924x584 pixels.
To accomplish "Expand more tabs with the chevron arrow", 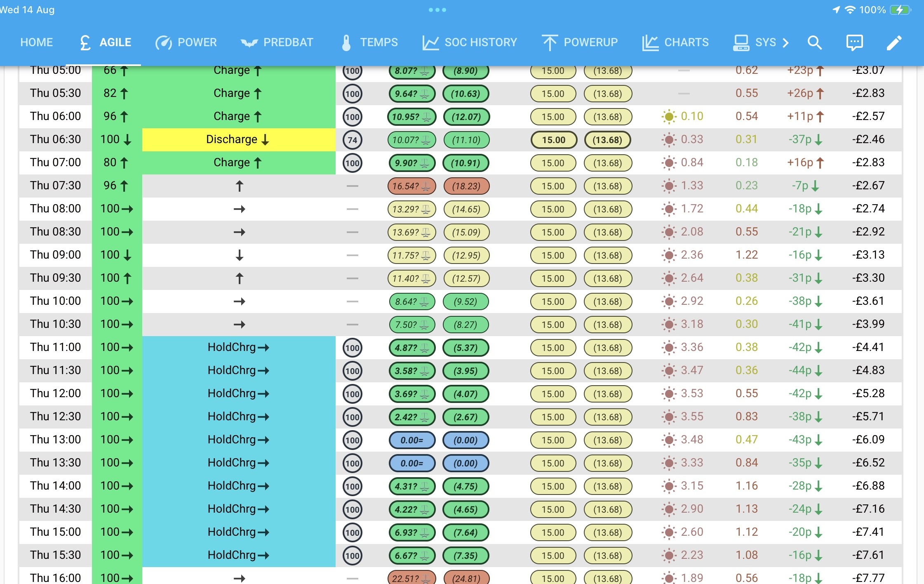I will [785, 42].
